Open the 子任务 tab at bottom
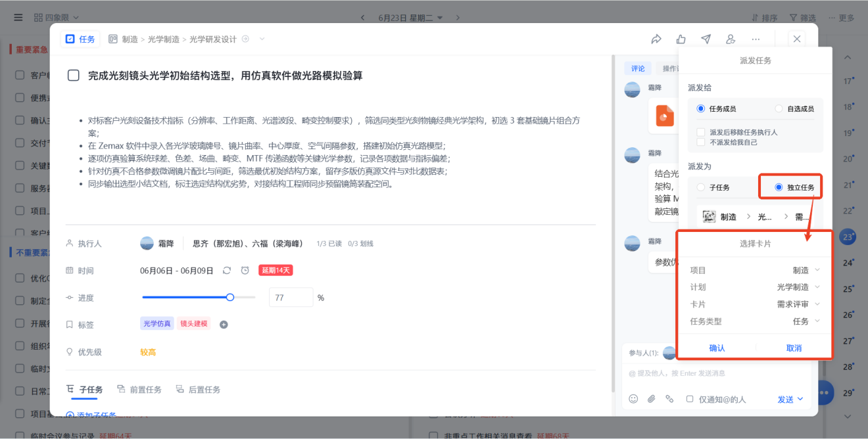868x439 pixels. pos(85,390)
